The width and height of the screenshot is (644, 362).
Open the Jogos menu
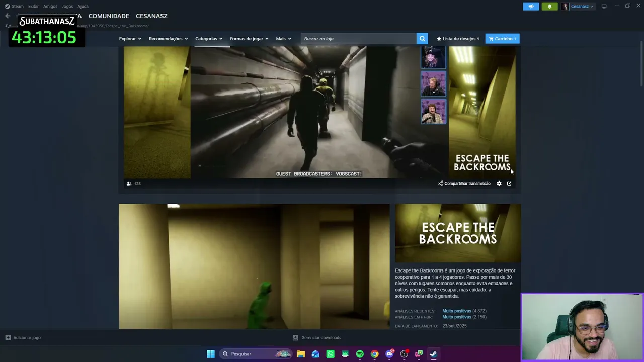67,6
